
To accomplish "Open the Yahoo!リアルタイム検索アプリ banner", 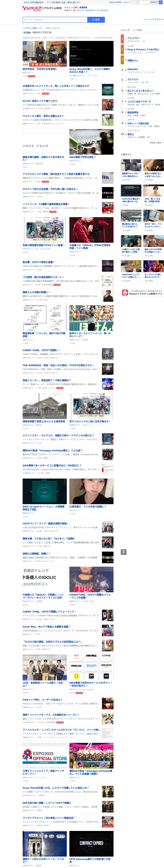I will [x=142, y=293].
